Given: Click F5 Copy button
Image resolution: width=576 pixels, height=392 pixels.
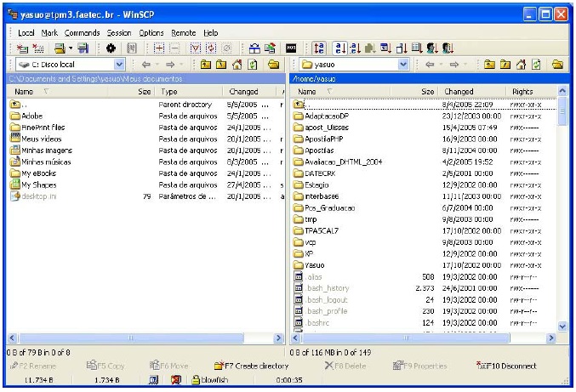Looking at the screenshot, I should (x=106, y=366).
